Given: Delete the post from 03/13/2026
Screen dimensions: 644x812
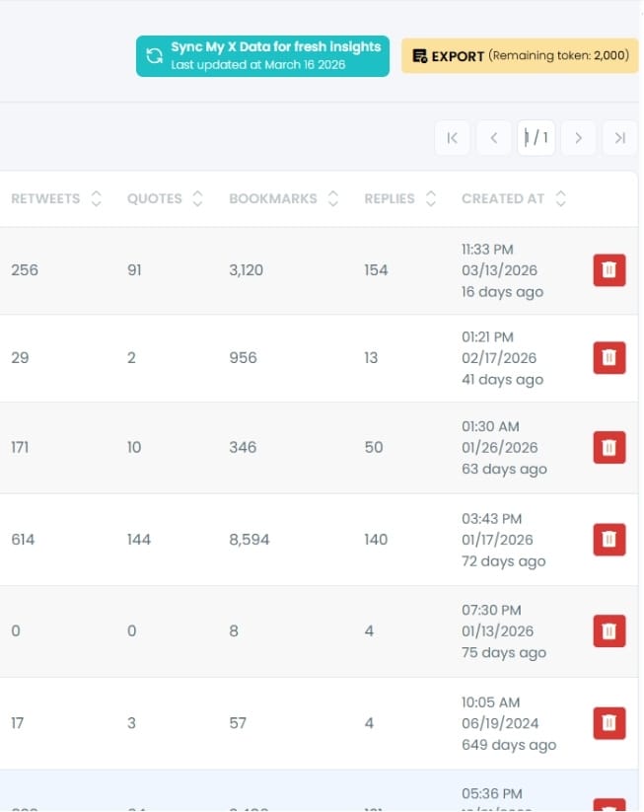Looking at the screenshot, I should click(608, 270).
